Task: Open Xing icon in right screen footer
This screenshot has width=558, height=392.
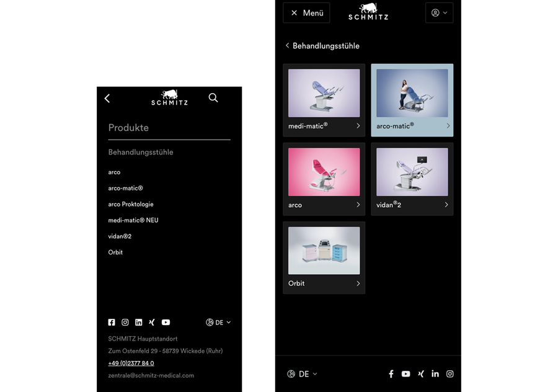Action: click(421, 374)
